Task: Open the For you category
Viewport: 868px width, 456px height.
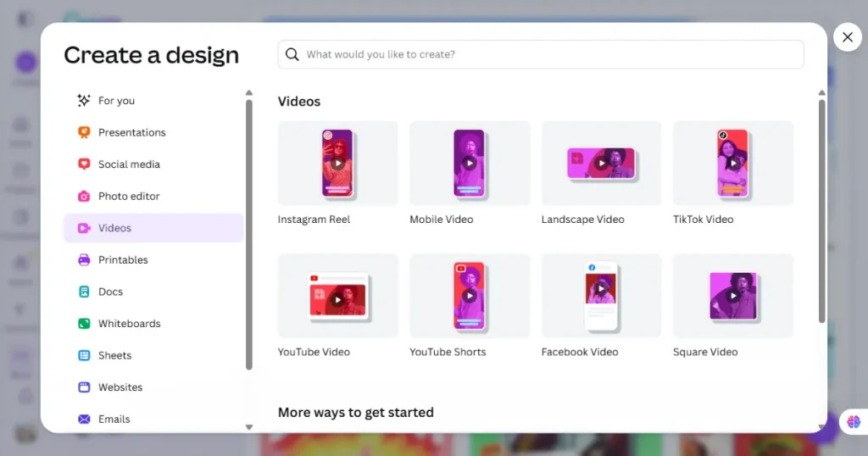Action: click(153, 100)
